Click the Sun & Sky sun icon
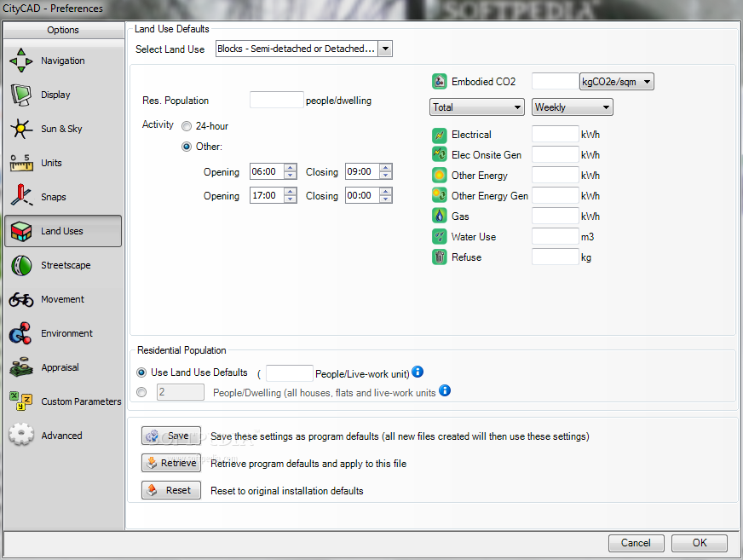 pyautogui.click(x=20, y=129)
